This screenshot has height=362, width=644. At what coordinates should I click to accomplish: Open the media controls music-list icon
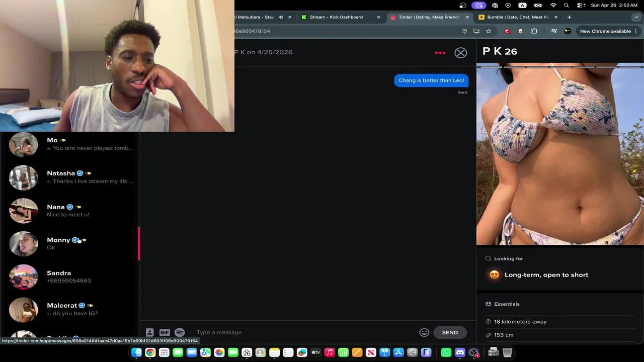tap(554, 31)
